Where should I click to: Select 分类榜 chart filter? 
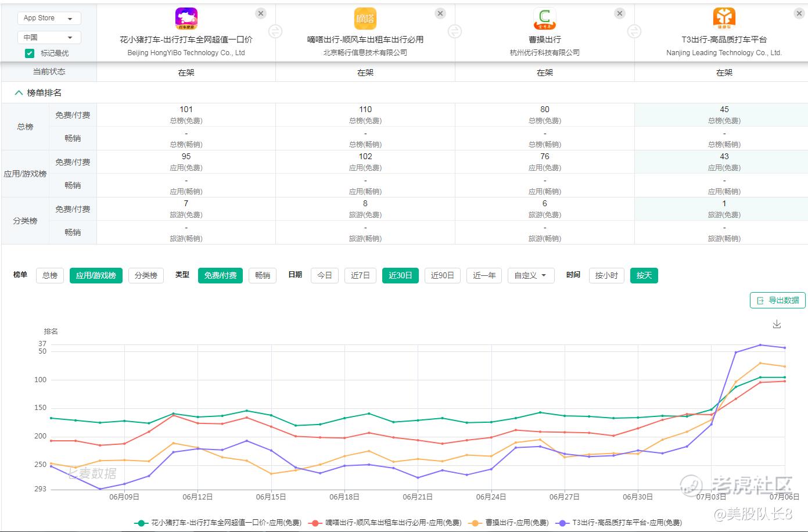coord(146,275)
